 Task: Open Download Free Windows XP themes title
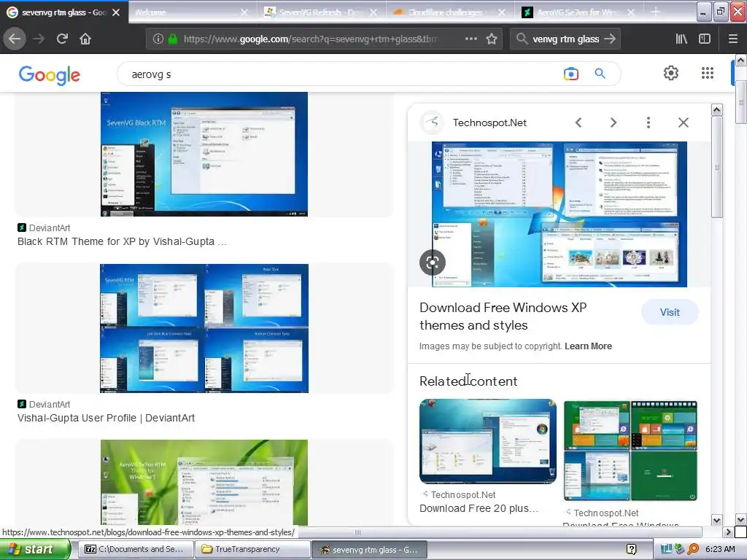[503, 316]
